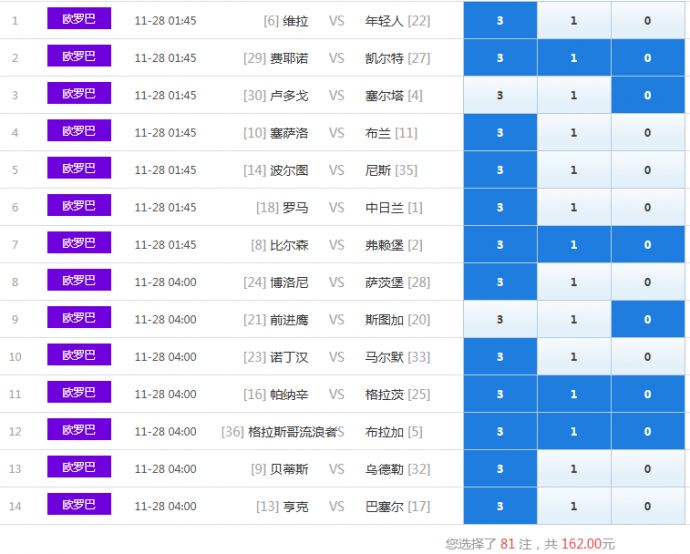The width and height of the screenshot is (690, 554).
Task: Pick draw 1 for 诺丁汉 vs 马尔默
Action: point(573,357)
